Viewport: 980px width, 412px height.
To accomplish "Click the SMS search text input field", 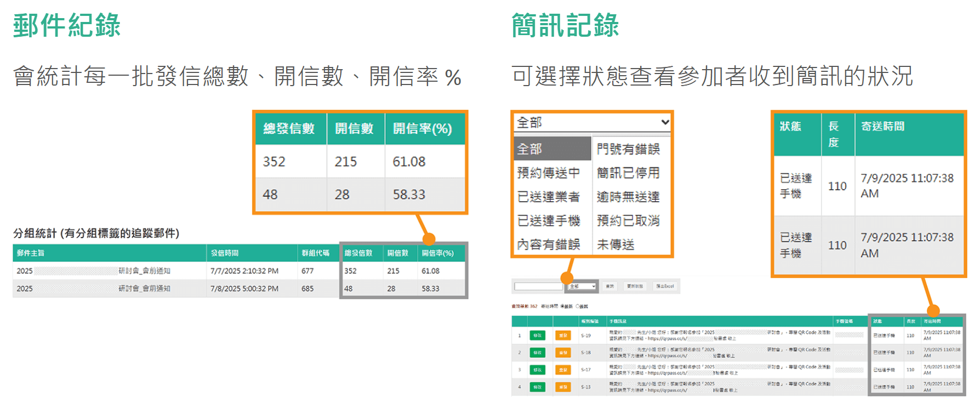I will (538, 286).
